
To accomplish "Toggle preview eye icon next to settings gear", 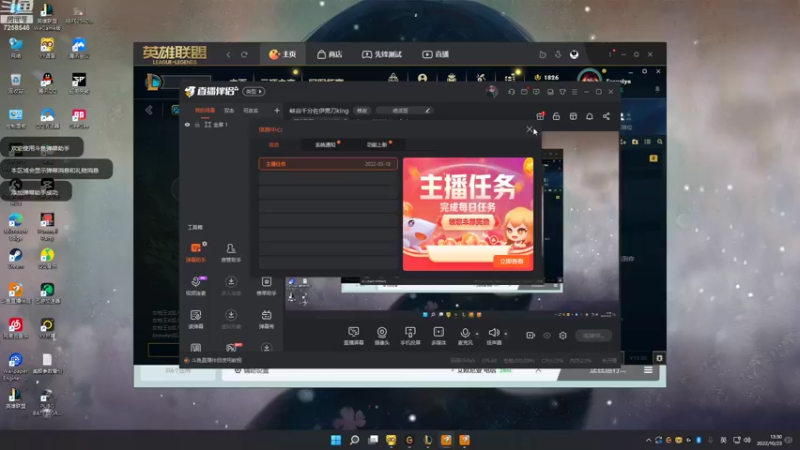I will coord(547,335).
